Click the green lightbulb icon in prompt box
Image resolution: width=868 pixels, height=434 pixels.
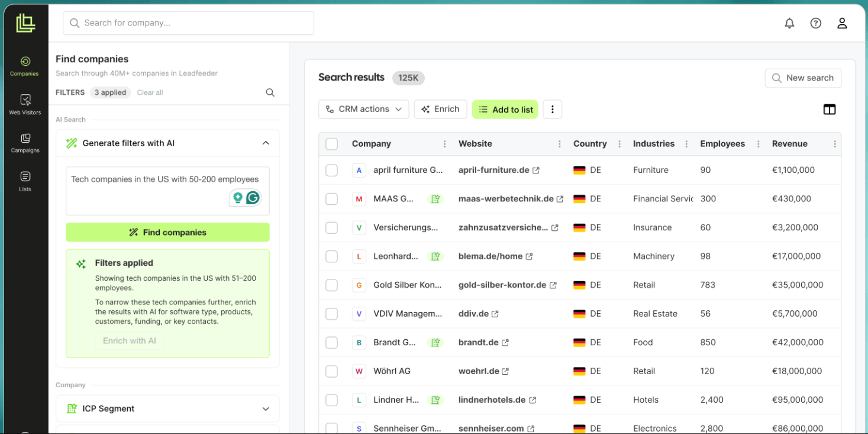point(238,198)
